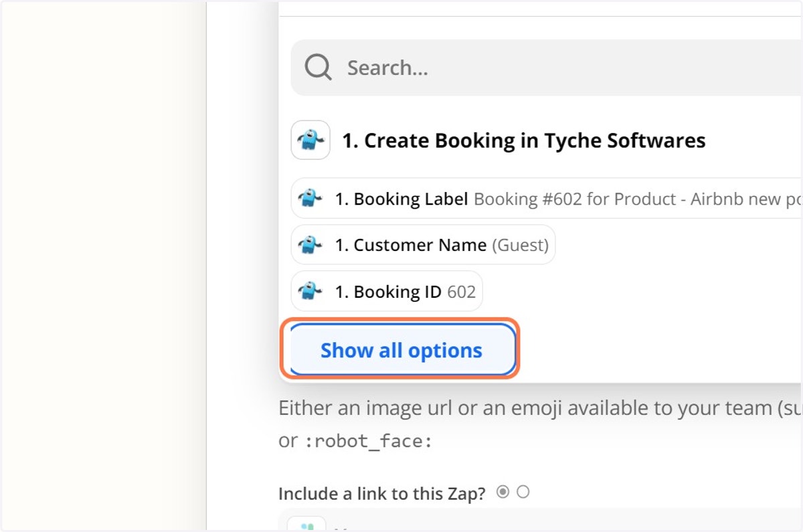This screenshot has height=532, width=803.
Task: Expand the "1. Create Booking in Tyche Softwares" step
Action: 524,141
